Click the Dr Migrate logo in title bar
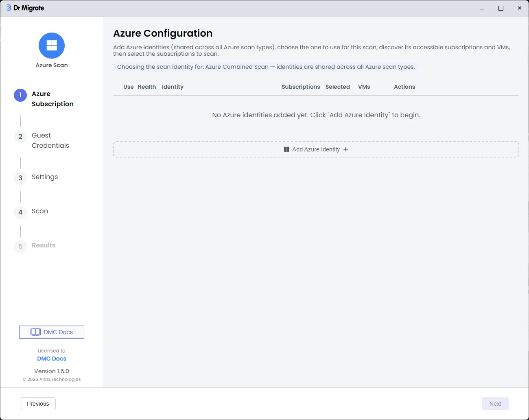Image resolution: width=529 pixels, height=420 pixels. (25, 8)
